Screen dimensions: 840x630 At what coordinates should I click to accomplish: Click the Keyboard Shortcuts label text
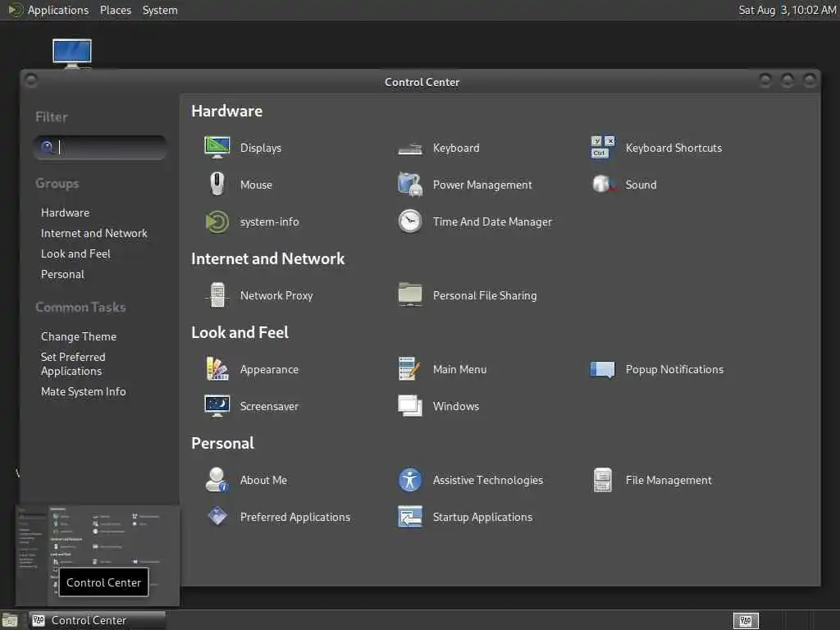(x=673, y=148)
